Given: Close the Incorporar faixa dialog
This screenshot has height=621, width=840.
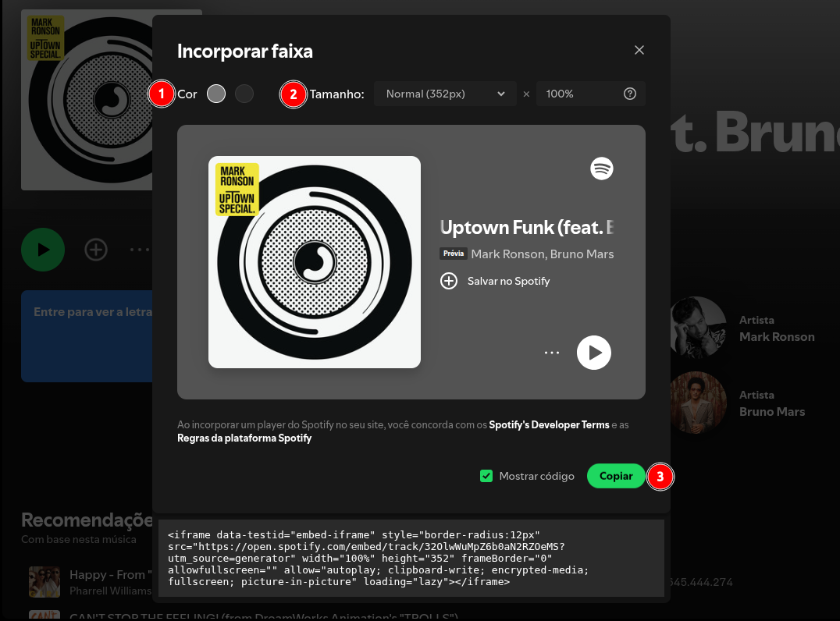Looking at the screenshot, I should (x=639, y=50).
